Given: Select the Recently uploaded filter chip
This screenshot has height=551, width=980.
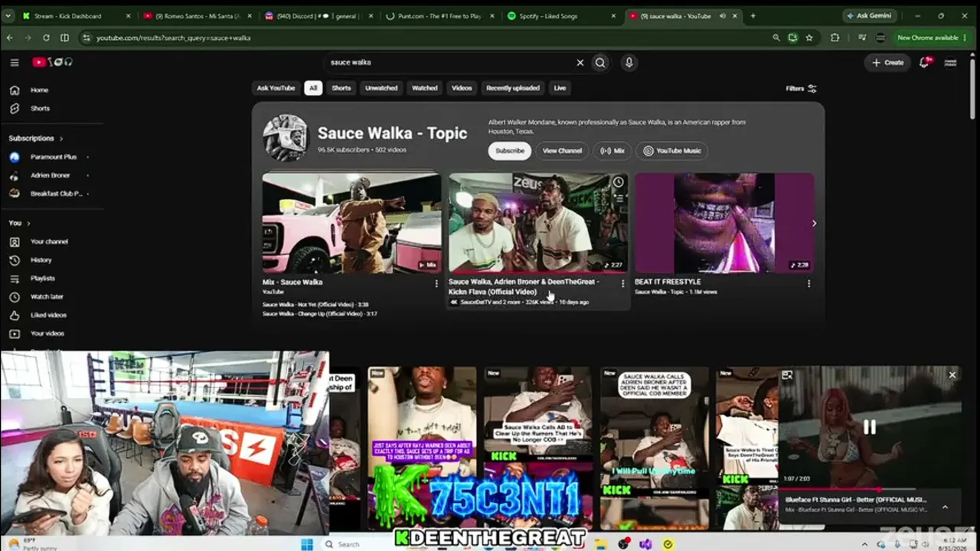Looking at the screenshot, I should (513, 88).
